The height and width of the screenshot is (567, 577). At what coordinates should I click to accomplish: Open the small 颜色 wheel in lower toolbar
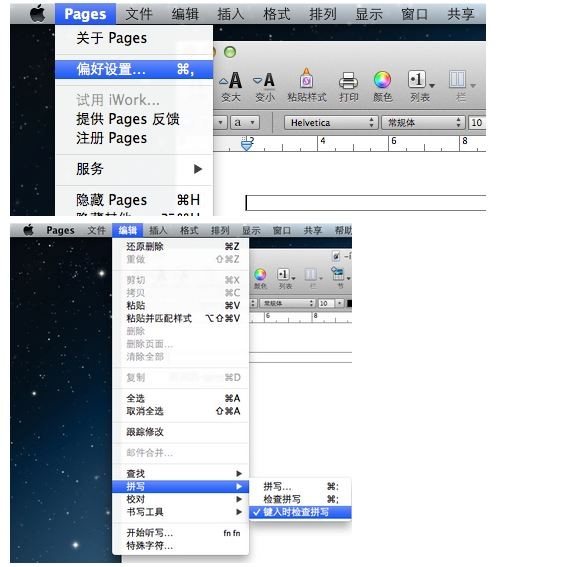(x=260, y=274)
